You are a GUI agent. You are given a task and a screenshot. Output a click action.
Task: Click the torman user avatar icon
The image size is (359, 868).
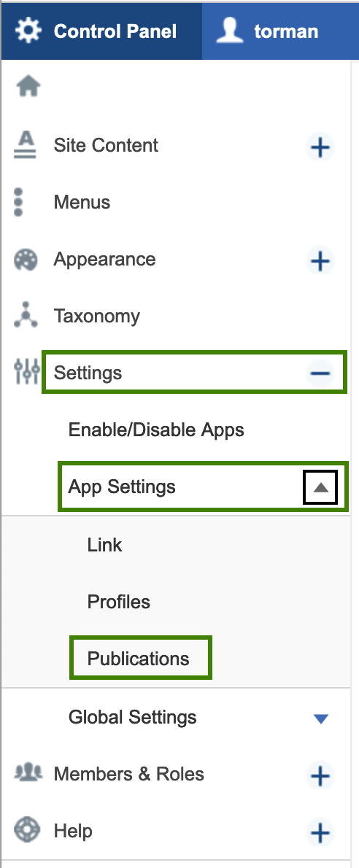(x=230, y=31)
